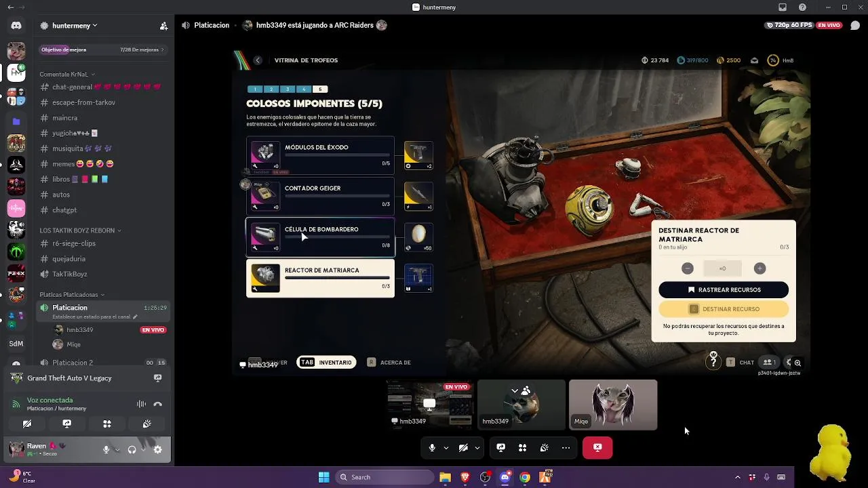Screen dimensions: 868x488
Task: Open the inbox icon in the title bar
Action: pos(783,7)
